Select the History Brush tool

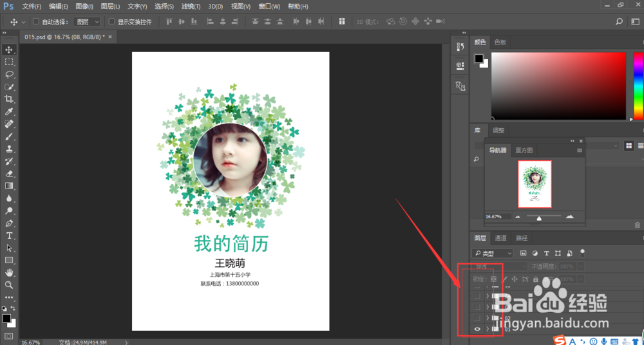click(x=8, y=161)
